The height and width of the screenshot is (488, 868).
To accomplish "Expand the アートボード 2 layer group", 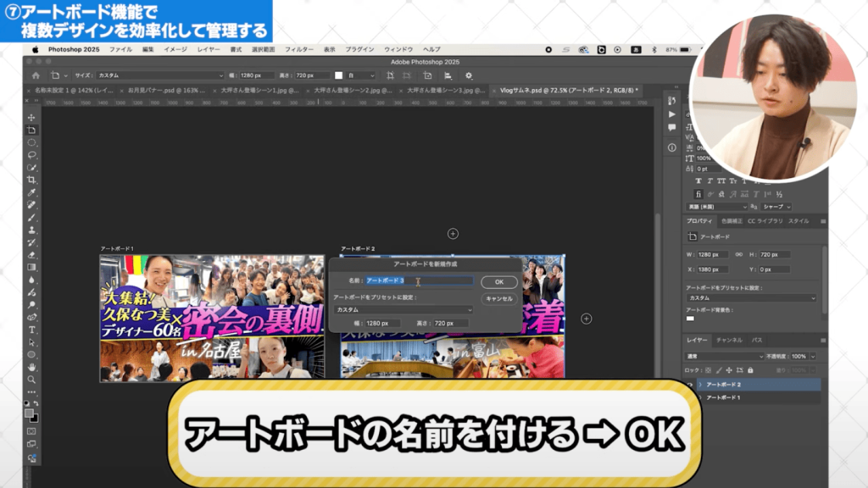I will (x=700, y=384).
